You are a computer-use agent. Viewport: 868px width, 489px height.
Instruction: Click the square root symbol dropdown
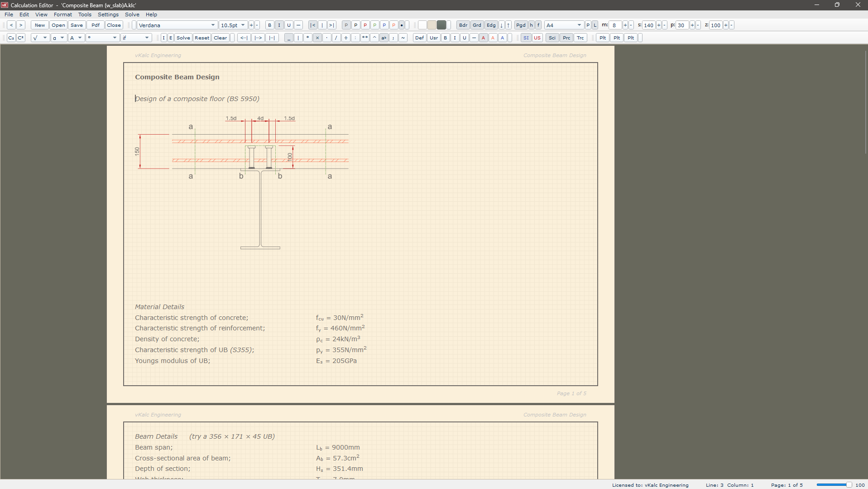(40, 38)
